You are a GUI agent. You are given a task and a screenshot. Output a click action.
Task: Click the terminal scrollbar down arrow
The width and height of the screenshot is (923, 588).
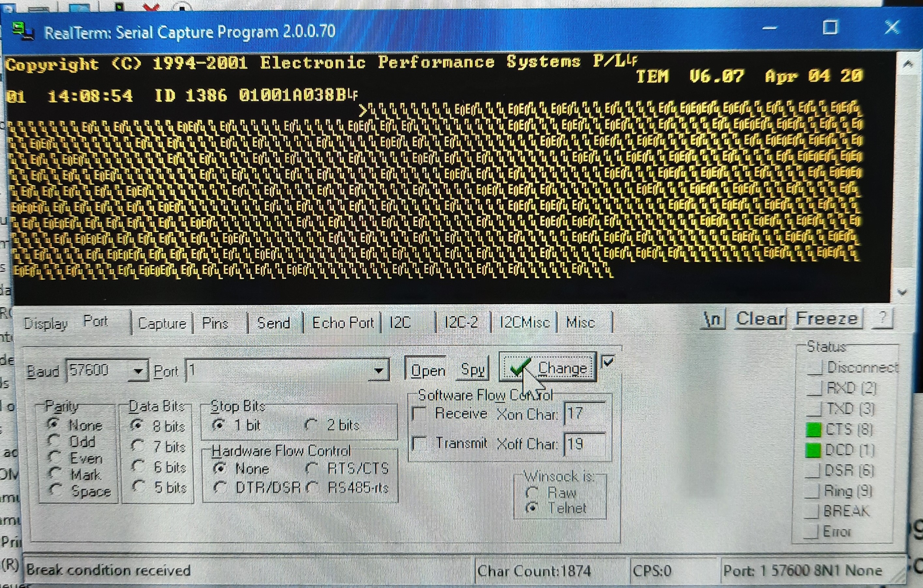click(902, 292)
